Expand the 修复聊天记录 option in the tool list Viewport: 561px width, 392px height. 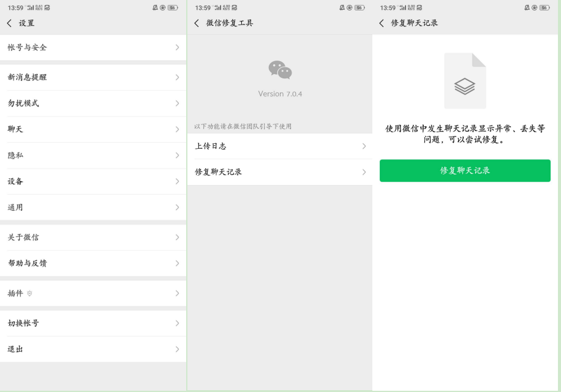tap(279, 171)
